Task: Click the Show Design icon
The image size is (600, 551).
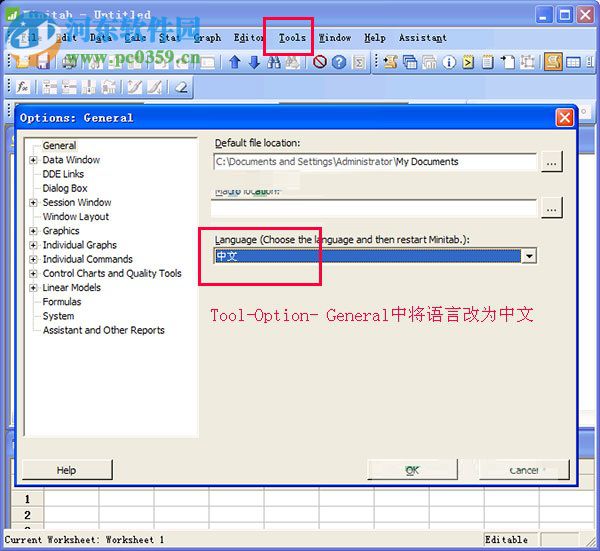Action: tap(527, 62)
